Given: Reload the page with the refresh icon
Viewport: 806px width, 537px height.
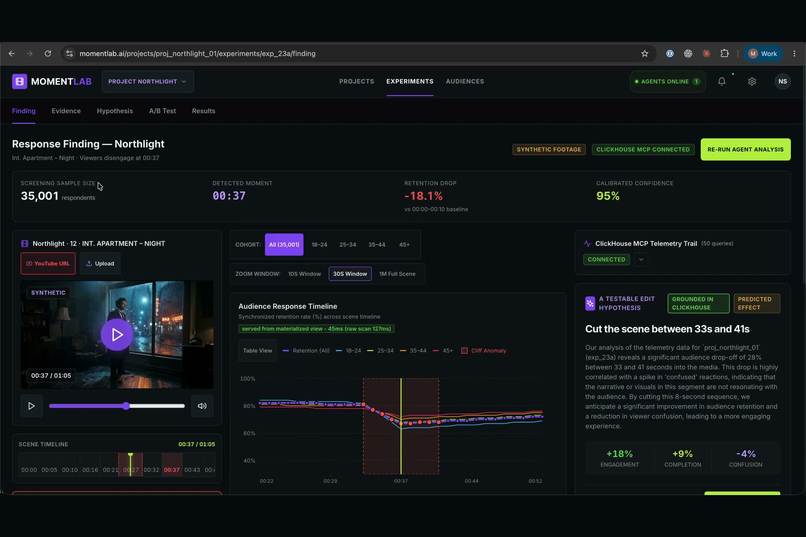Looking at the screenshot, I should tap(47, 53).
